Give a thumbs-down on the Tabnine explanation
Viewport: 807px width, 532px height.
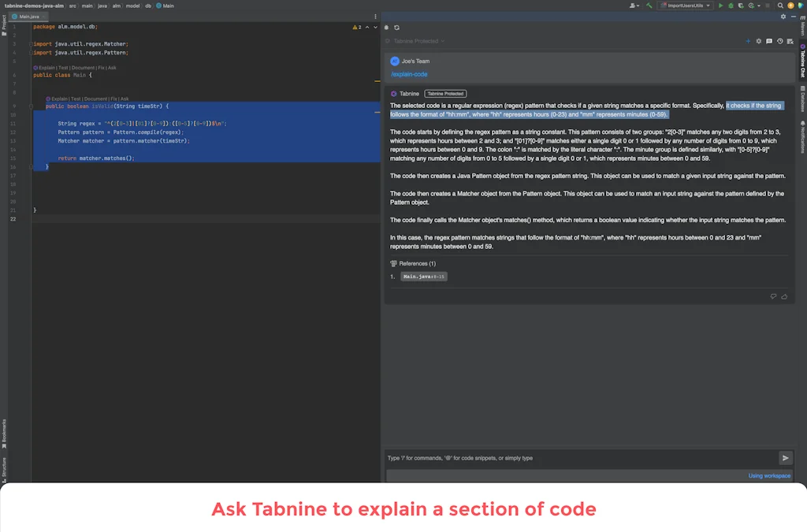(773, 296)
